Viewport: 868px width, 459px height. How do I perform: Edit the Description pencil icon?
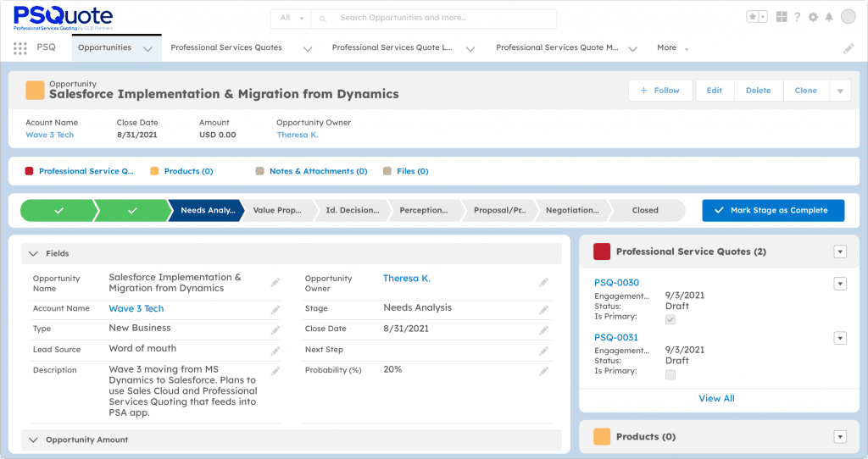275,371
